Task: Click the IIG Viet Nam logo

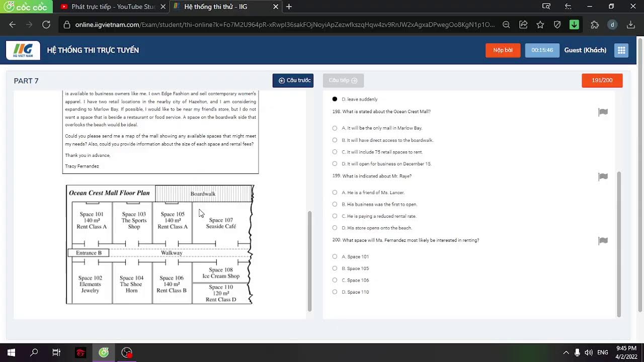Action: point(23,50)
